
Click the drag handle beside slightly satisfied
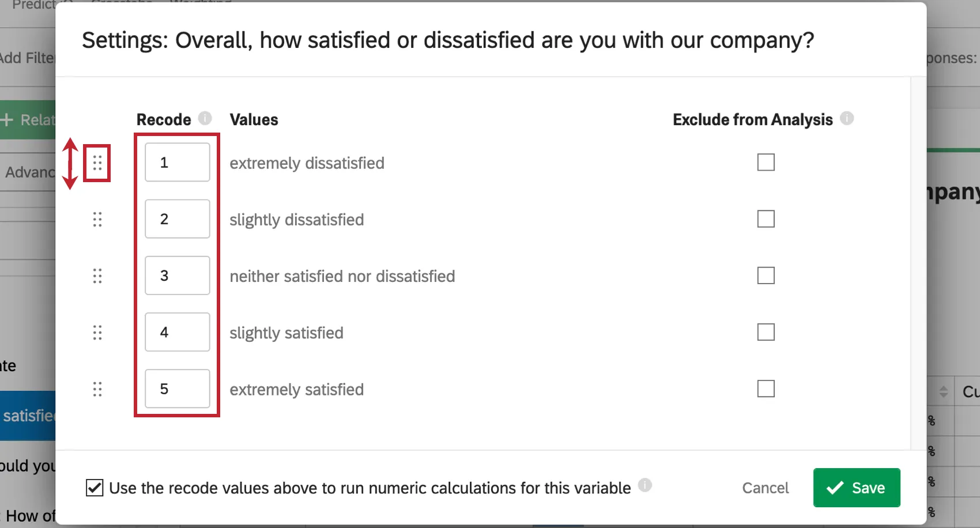tap(98, 332)
